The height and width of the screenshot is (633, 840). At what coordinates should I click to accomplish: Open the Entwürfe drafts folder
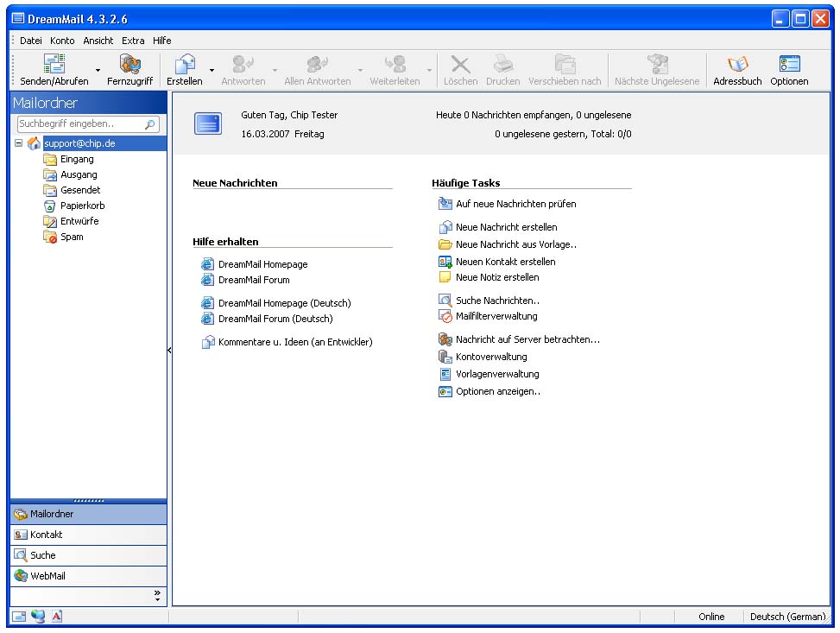tap(71, 221)
